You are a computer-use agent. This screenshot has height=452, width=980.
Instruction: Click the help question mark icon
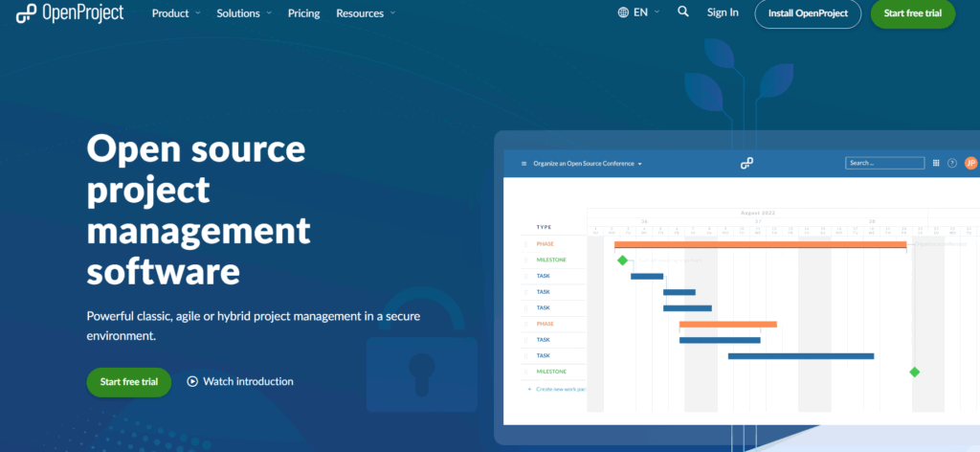point(952,163)
